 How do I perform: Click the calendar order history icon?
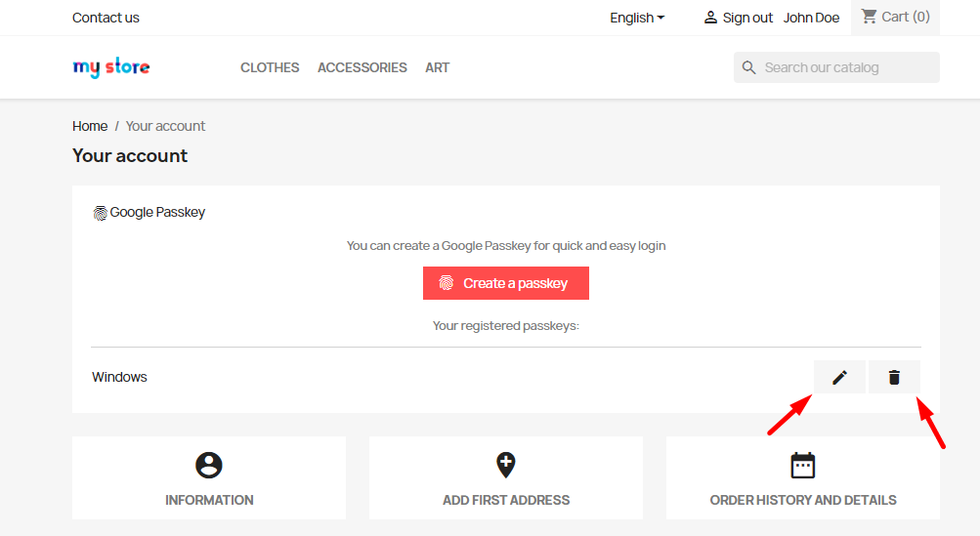pos(802,466)
